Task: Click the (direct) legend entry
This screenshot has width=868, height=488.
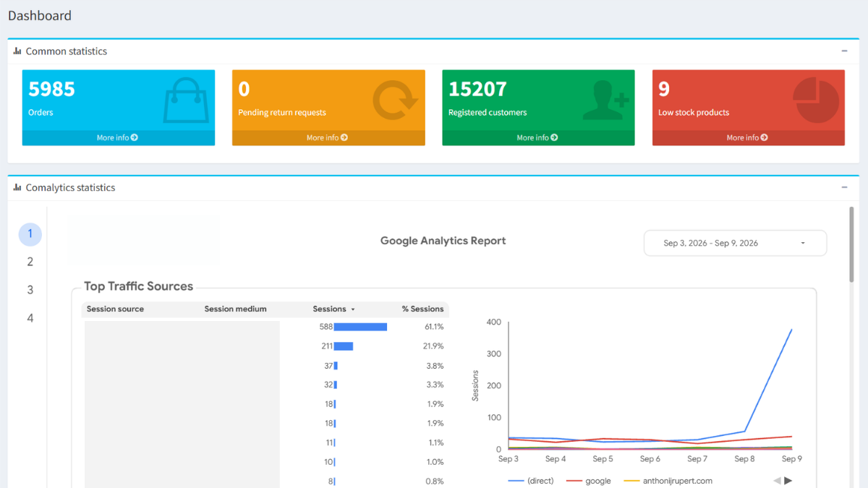Action: (x=531, y=481)
